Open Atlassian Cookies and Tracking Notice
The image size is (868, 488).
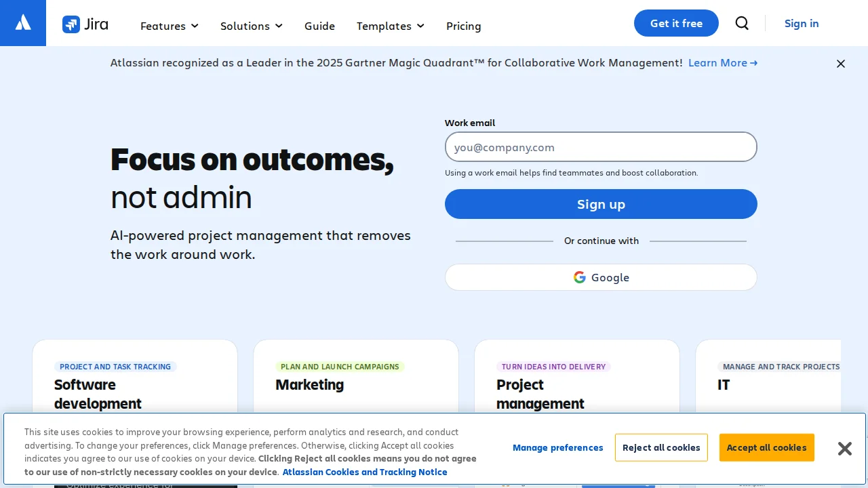365,472
